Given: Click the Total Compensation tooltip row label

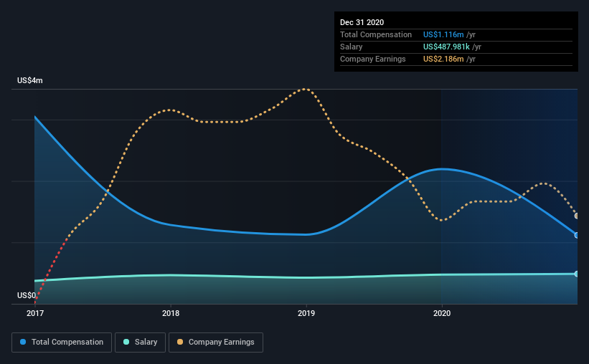Looking at the screenshot, I should [376, 34].
